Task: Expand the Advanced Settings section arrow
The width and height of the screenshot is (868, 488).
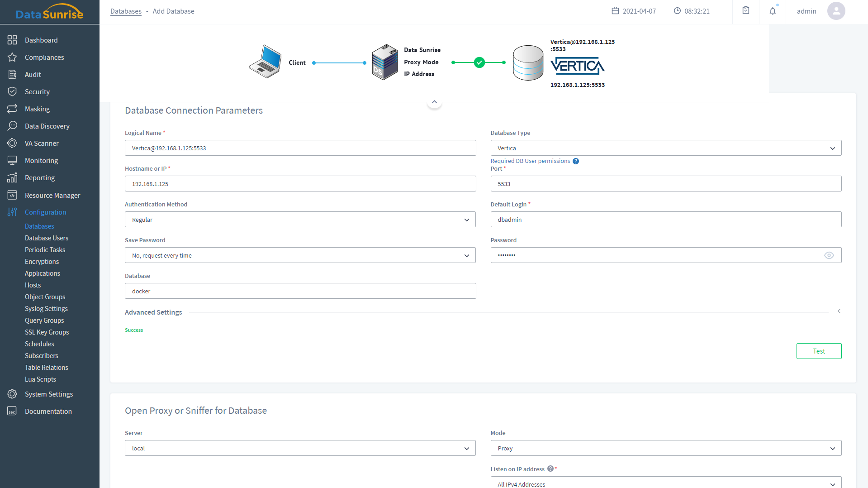Action: (839, 311)
